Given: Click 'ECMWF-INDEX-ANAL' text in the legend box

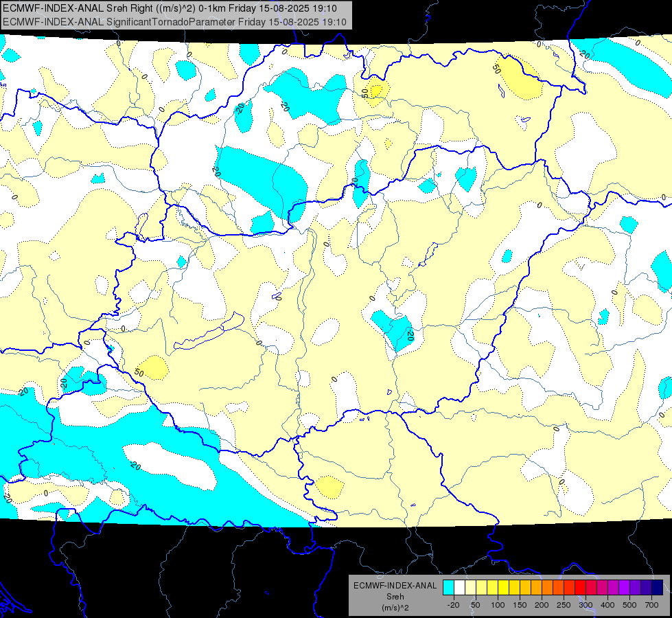Looking at the screenshot, I should pyautogui.click(x=395, y=586).
